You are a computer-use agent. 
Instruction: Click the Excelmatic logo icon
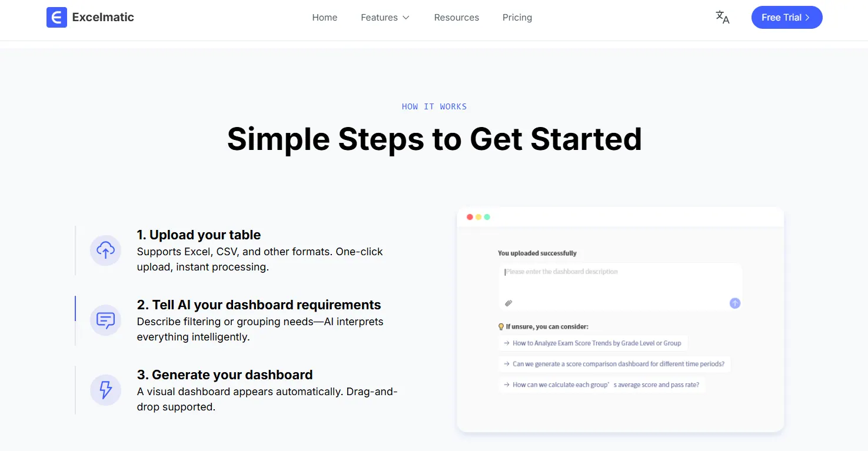tap(56, 17)
